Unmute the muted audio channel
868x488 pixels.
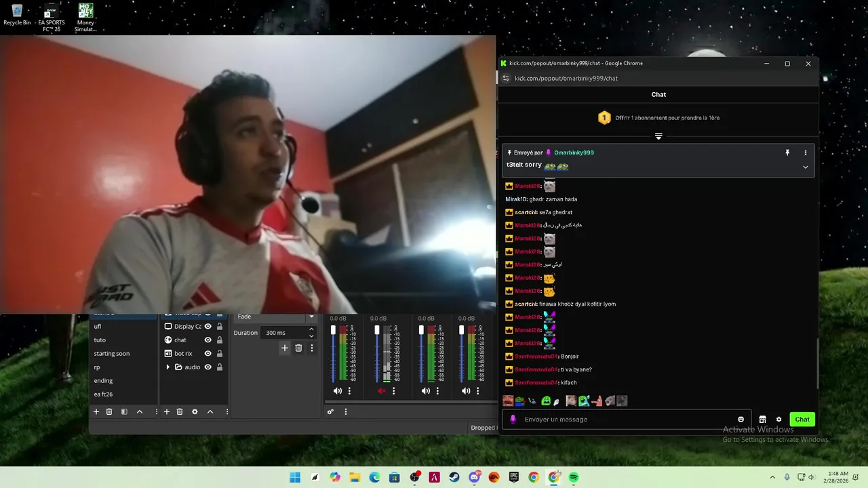click(x=381, y=391)
